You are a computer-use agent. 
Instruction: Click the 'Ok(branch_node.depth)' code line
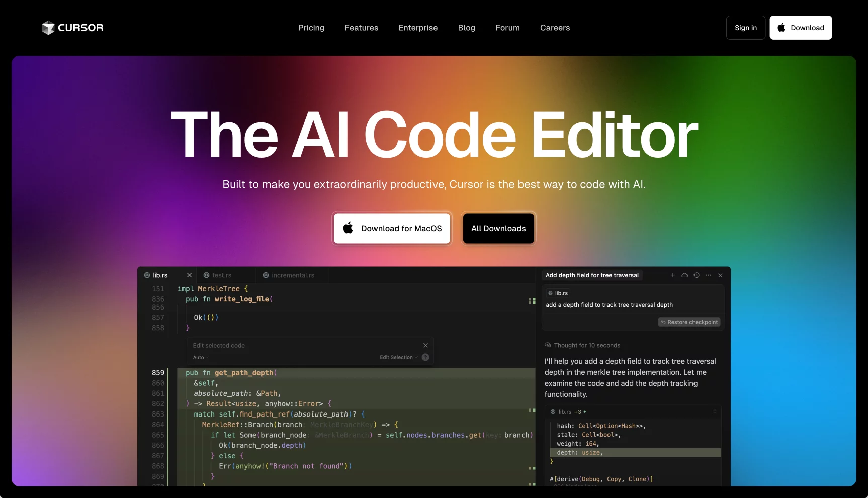(263, 445)
